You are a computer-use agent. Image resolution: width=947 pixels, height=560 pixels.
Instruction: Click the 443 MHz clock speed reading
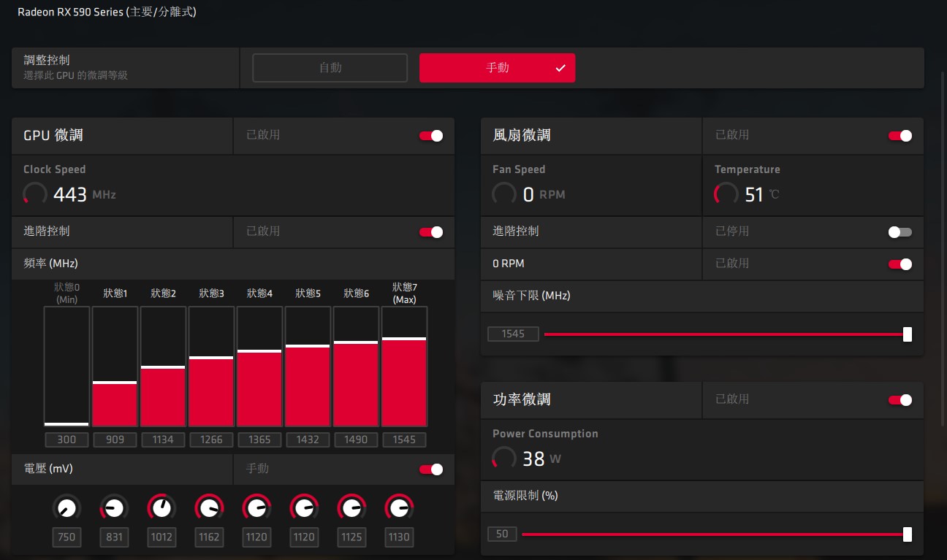coord(85,195)
